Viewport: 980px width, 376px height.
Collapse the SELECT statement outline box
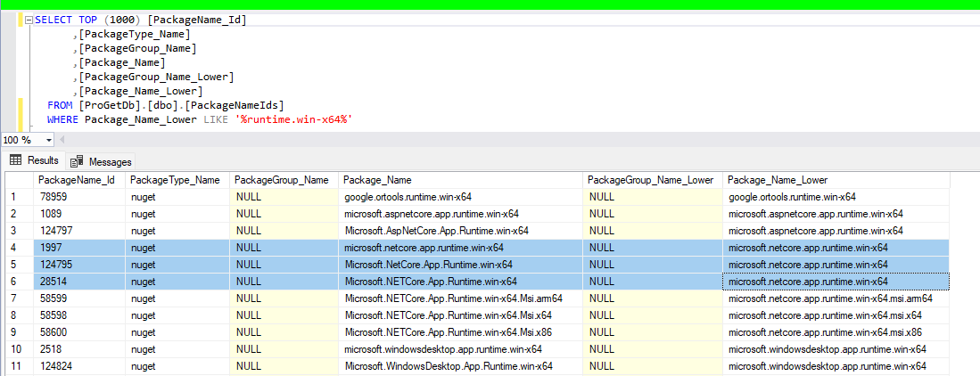(x=28, y=20)
